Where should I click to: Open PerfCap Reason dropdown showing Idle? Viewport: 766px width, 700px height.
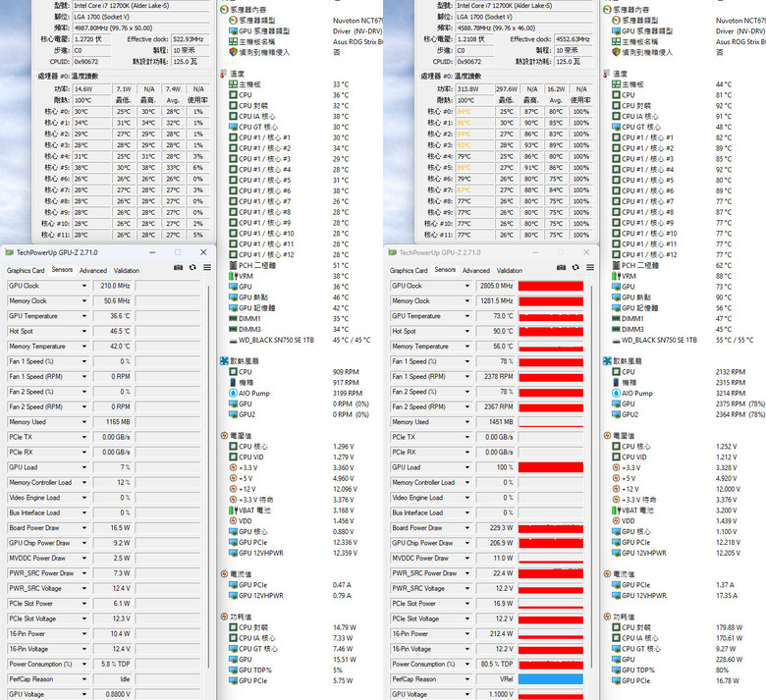[x=84, y=679]
